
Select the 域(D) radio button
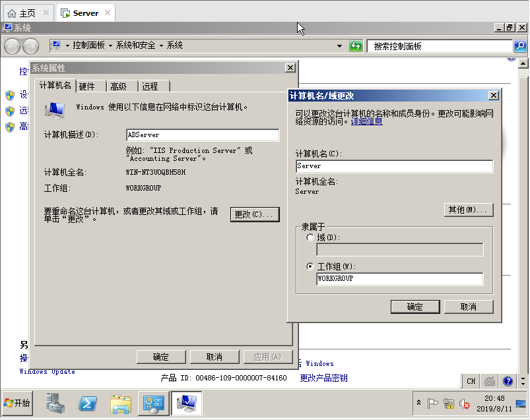pyautogui.click(x=310, y=237)
